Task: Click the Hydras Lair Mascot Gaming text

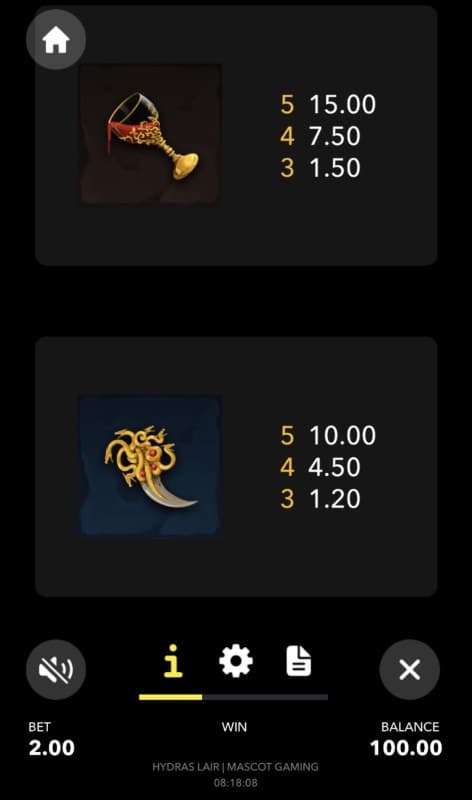Action: (235, 767)
